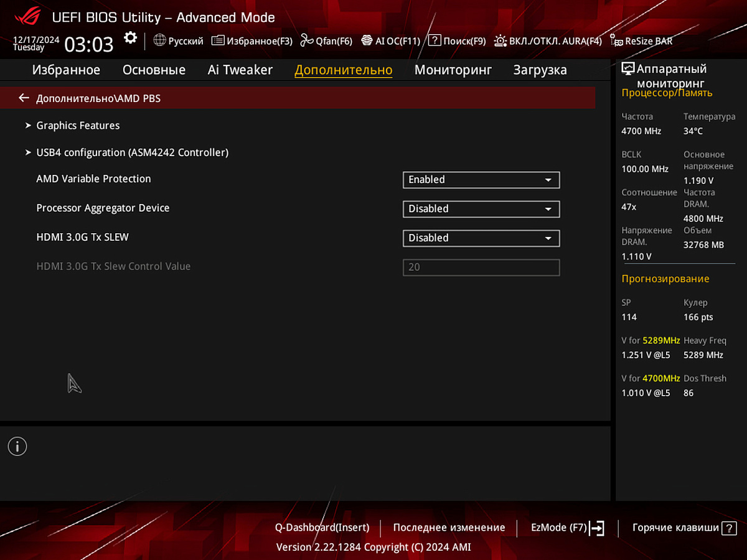Open settings gear icon near clock
The image size is (747, 560).
[x=130, y=38]
